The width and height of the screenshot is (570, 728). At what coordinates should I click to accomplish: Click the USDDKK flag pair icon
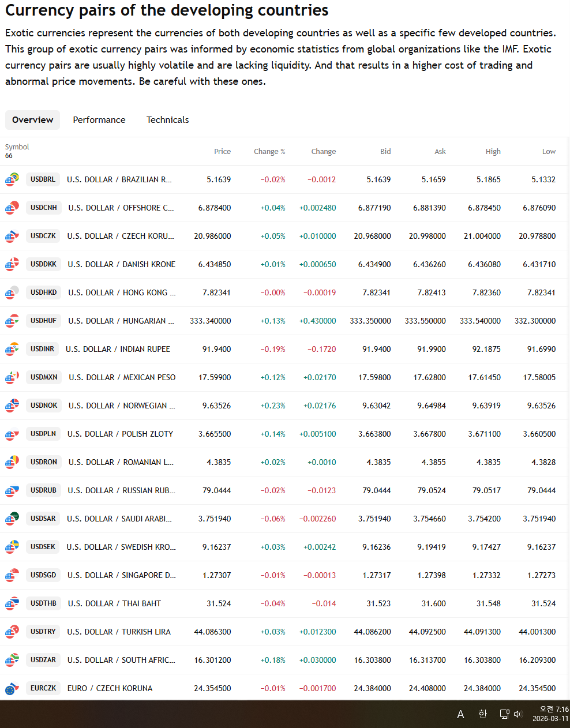(x=12, y=264)
